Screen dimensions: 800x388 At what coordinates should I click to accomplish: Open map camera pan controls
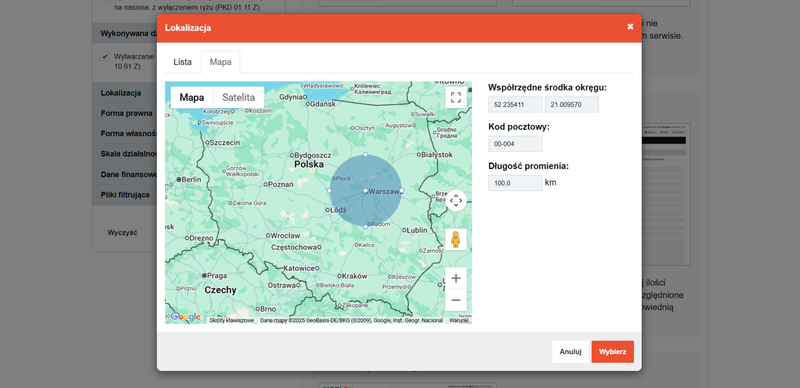[x=456, y=200]
